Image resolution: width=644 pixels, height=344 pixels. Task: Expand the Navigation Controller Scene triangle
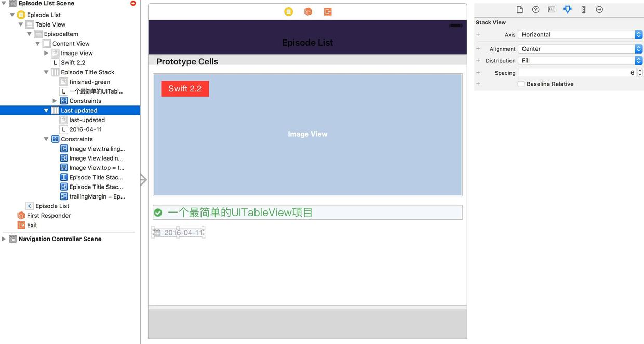pyautogui.click(x=4, y=239)
